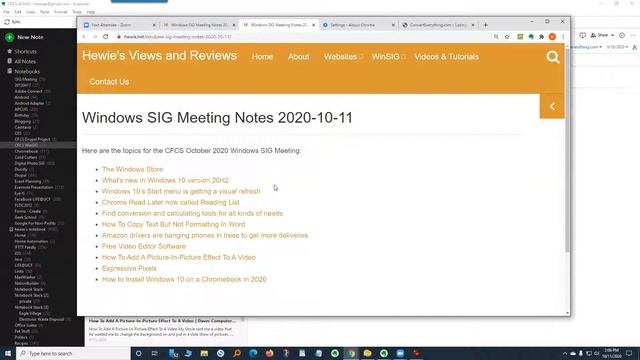This screenshot has height=360, width=640.
Task: Open Find conversion and calculating tools link
Action: [x=192, y=213]
